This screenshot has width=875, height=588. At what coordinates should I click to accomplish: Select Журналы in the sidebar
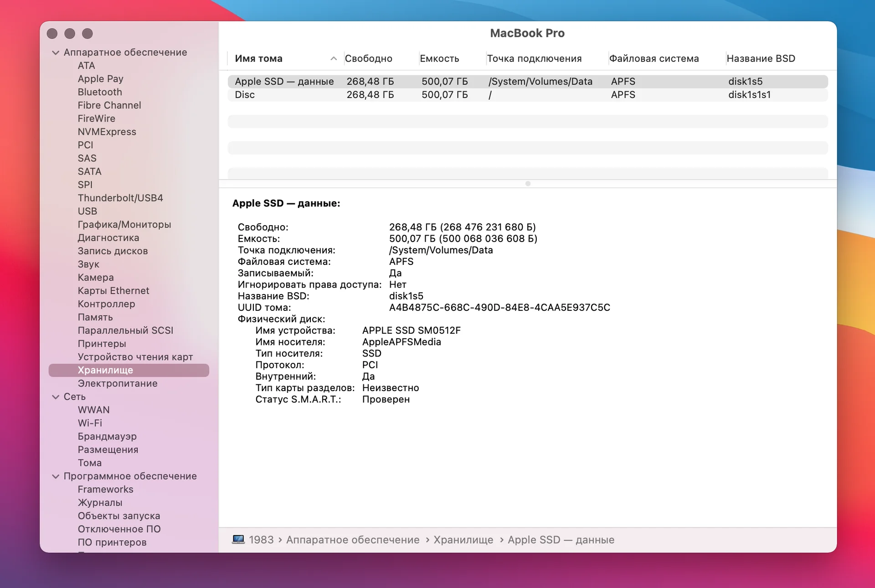coord(100,502)
